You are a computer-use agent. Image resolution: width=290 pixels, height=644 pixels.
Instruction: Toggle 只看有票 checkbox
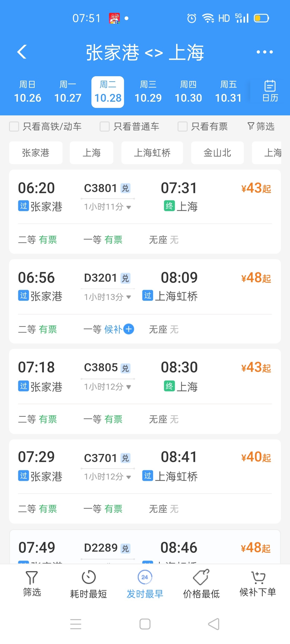pyautogui.click(x=183, y=126)
